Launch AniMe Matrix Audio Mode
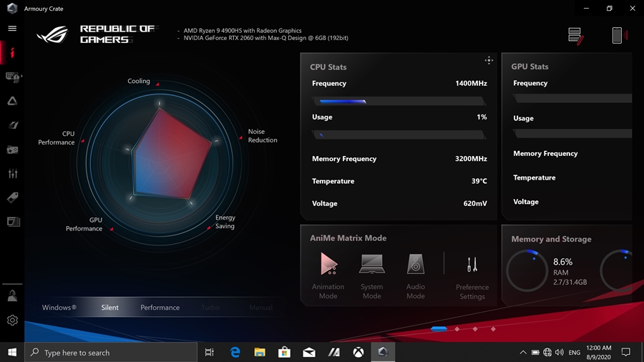644x362 pixels. (416, 276)
